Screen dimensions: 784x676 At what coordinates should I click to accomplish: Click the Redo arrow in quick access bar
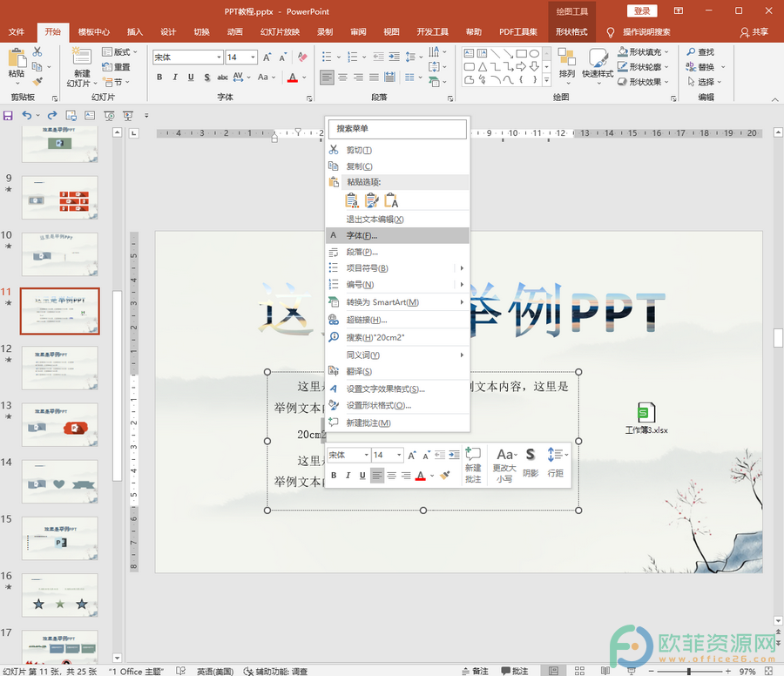[52, 116]
